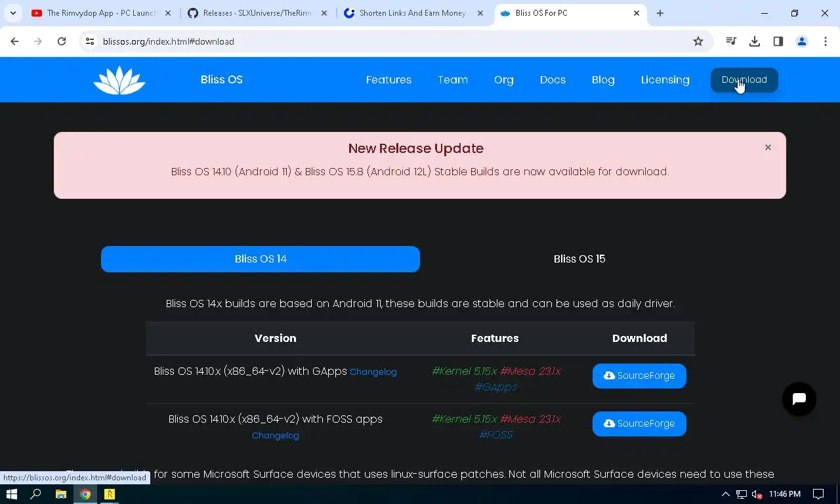Click the address bar URL

[169, 41]
